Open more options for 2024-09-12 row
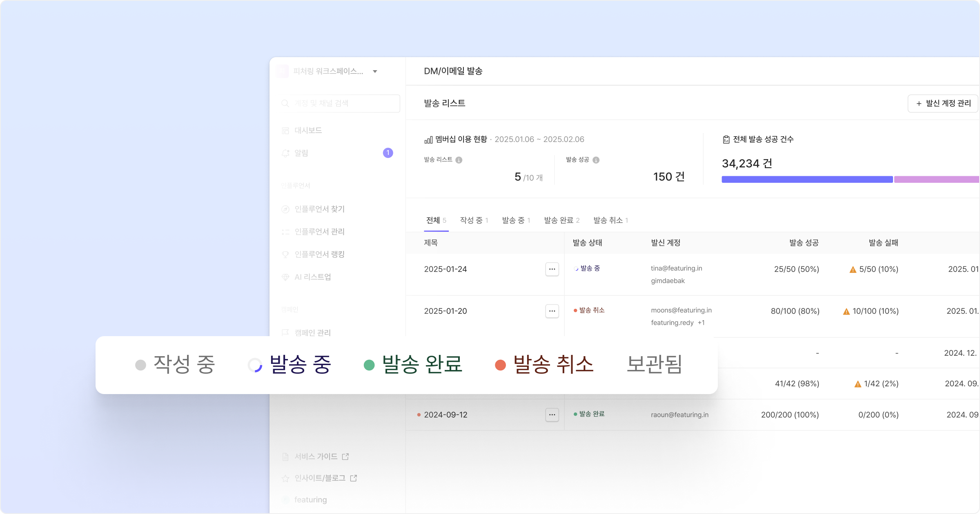980x514 pixels. point(552,415)
